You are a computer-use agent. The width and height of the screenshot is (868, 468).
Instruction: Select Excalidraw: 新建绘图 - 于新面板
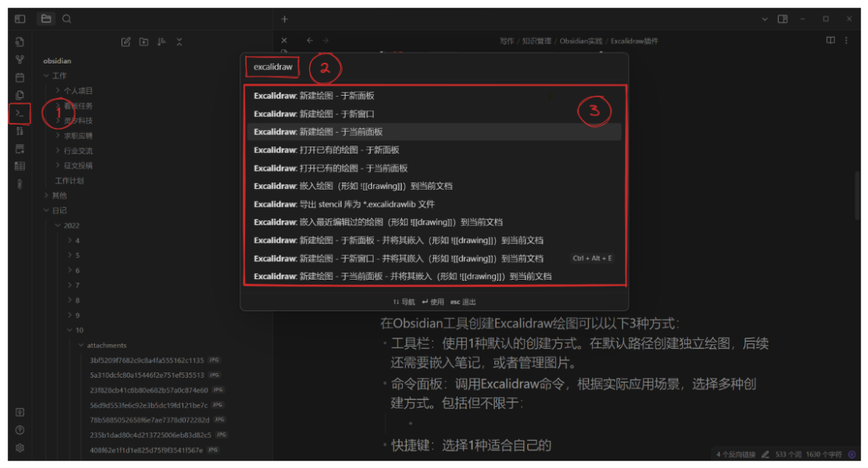pos(434,96)
